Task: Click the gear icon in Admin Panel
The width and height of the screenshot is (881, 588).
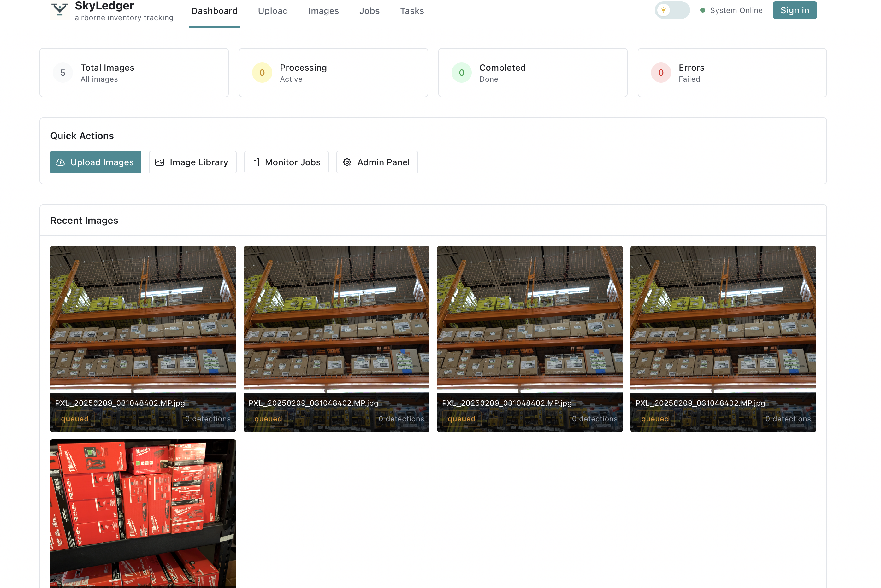Action: coord(347,162)
